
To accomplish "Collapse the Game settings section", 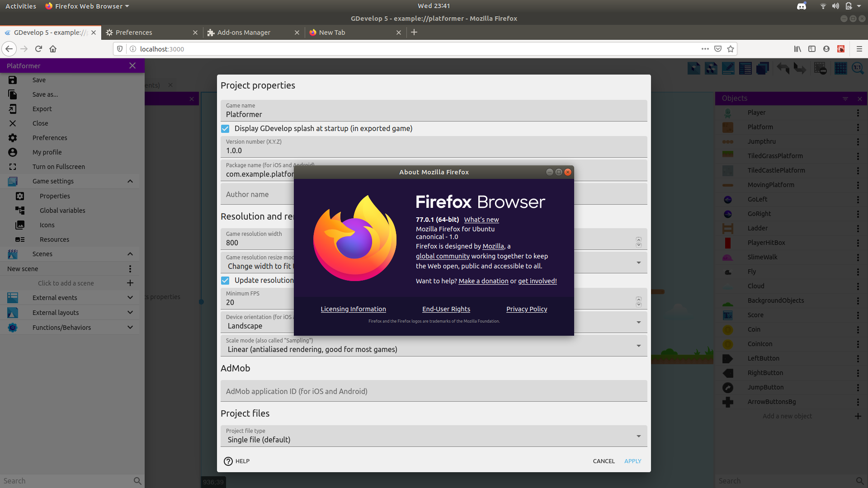I will click(x=130, y=181).
